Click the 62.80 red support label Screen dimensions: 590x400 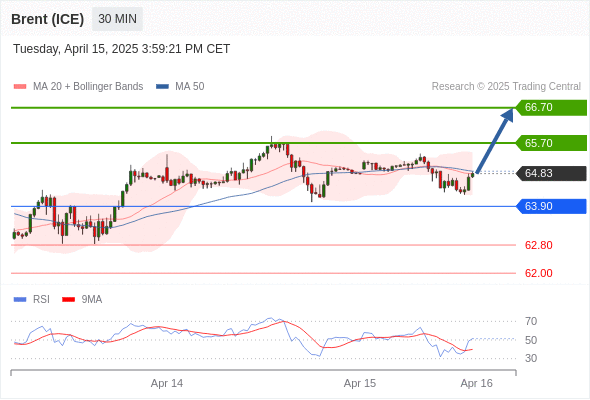(x=538, y=245)
